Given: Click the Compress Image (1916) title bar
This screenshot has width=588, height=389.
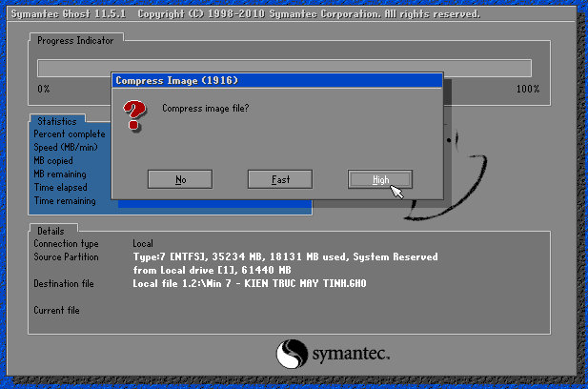Looking at the screenshot, I should [x=277, y=81].
